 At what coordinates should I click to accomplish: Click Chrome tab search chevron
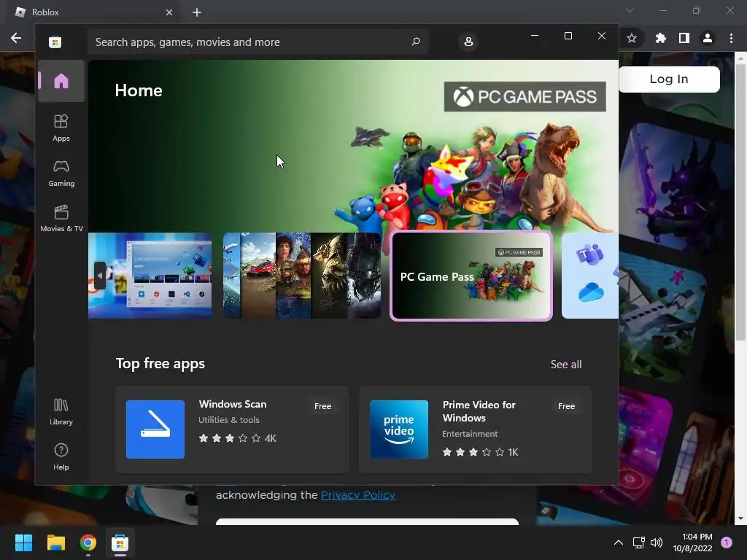[x=630, y=10]
